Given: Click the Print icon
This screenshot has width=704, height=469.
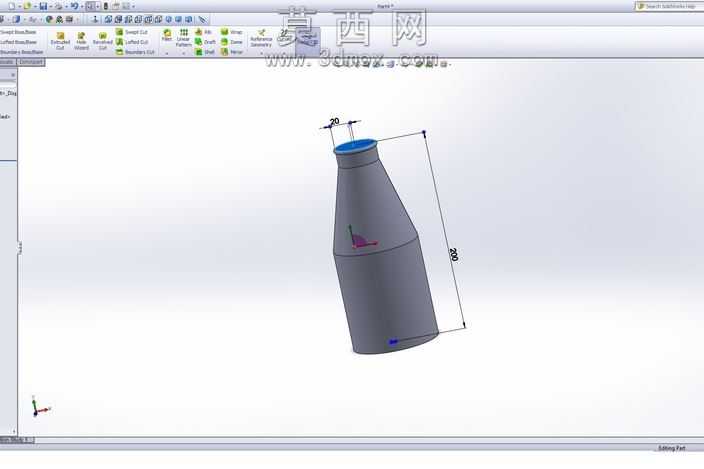Looking at the screenshot, I should pyautogui.click(x=58, y=6).
